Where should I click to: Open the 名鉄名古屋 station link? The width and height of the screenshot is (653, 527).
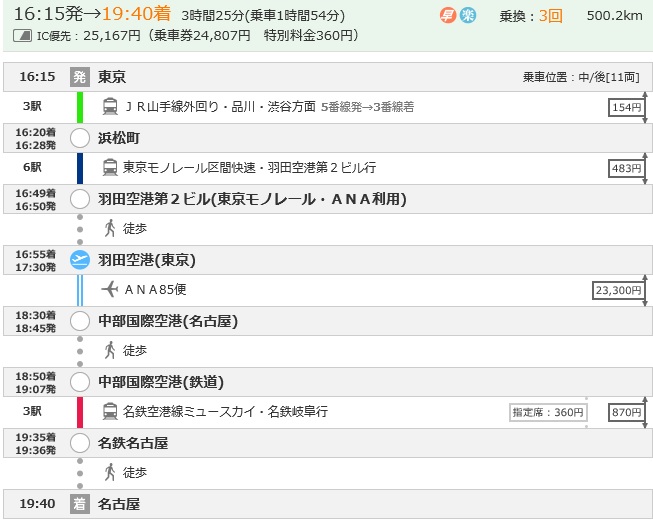[x=133, y=443]
